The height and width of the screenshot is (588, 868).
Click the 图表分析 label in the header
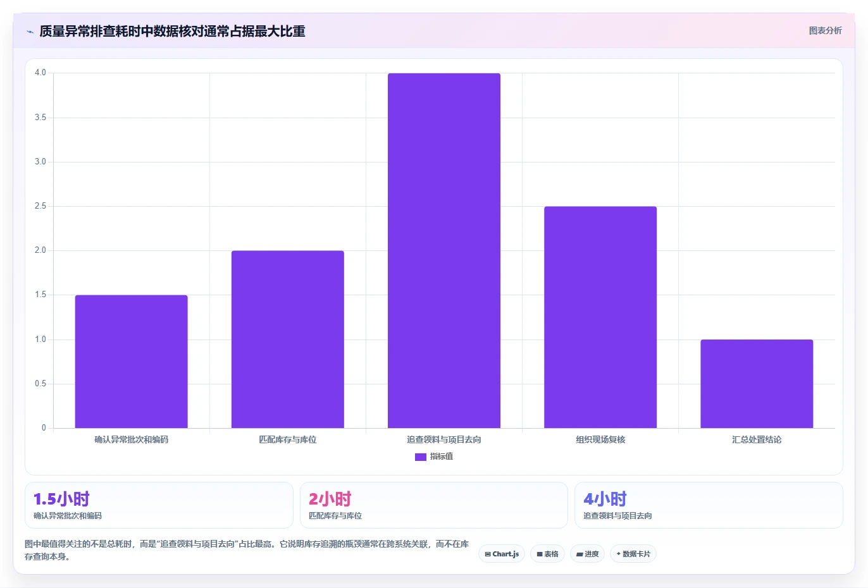(x=825, y=30)
